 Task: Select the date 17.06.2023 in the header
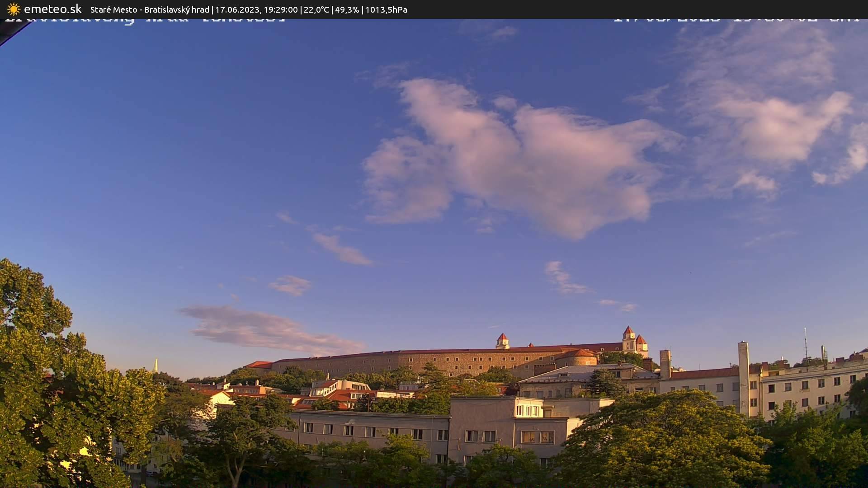tap(237, 9)
